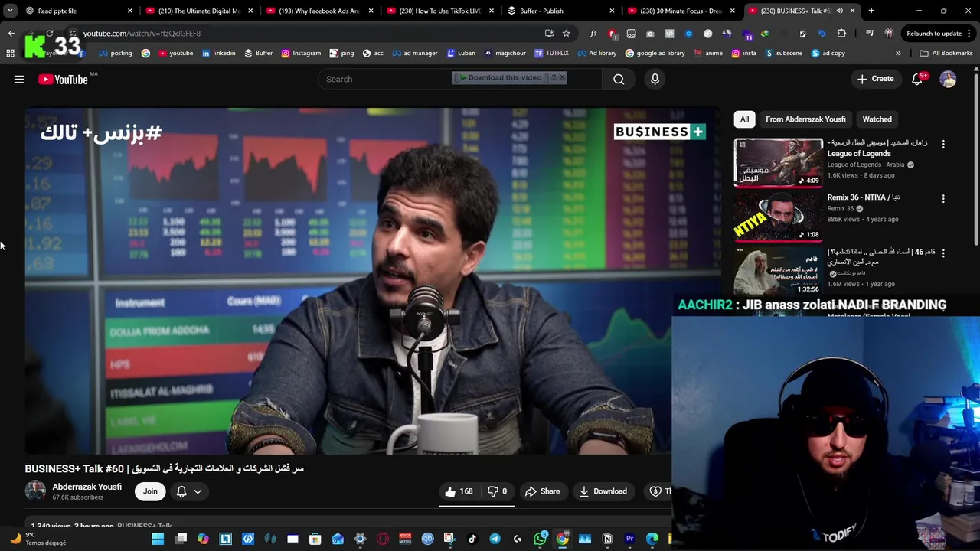
Task: Open the browser extensions puzzle icon
Action: pyautogui.click(x=841, y=33)
